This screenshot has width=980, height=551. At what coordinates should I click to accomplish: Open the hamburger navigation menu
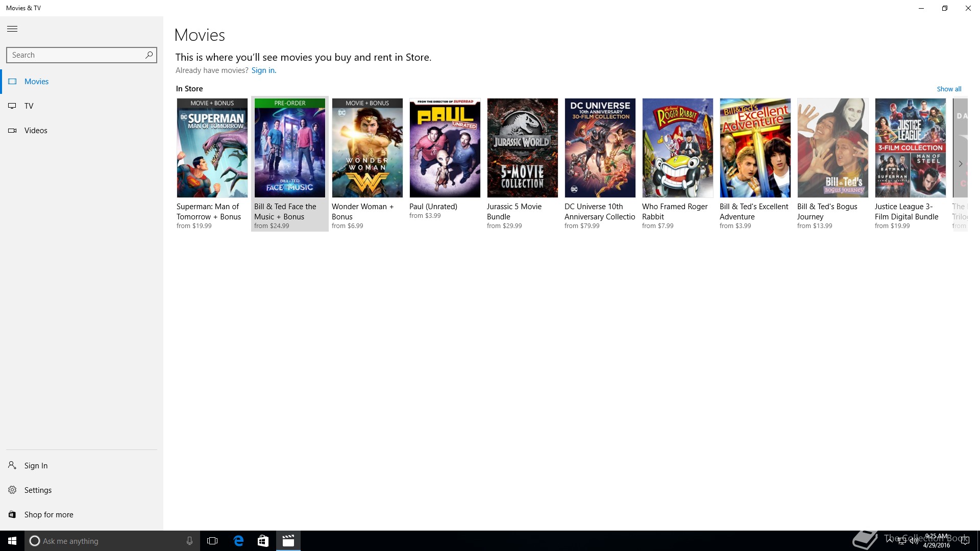pos(12,29)
